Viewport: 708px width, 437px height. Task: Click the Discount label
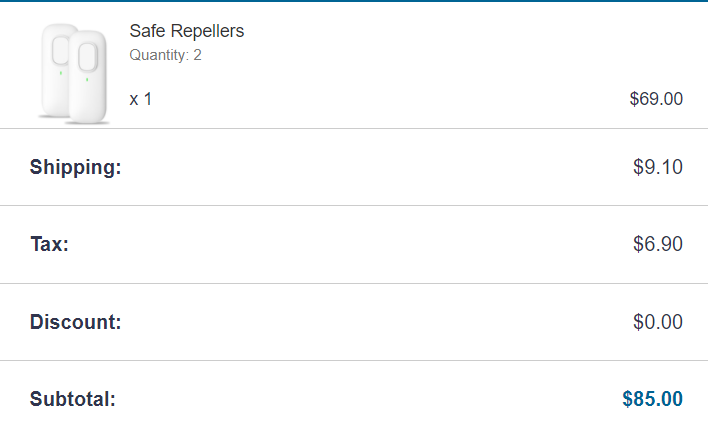pos(75,322)
